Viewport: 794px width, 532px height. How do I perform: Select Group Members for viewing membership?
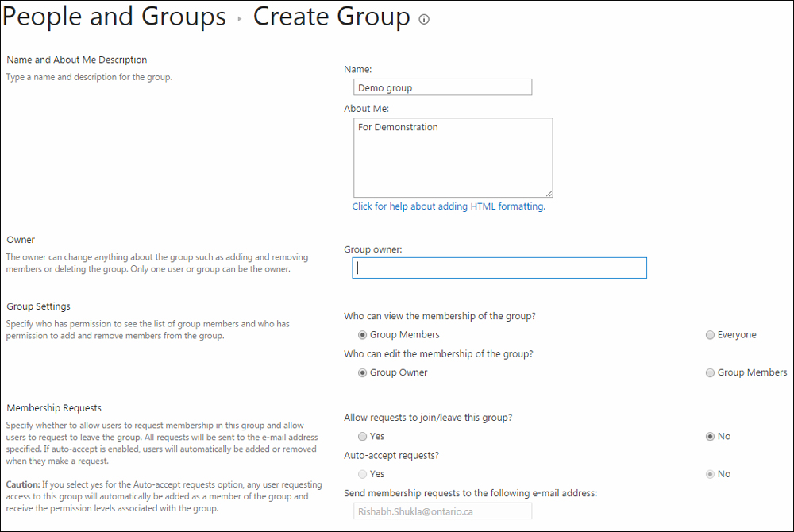click(363, 334)
